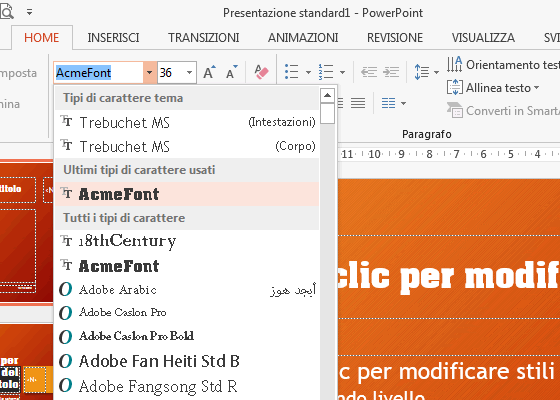Screen dimensions: 560x400
Task: Switch to the HOME tab
Action: tap(41, 38)
